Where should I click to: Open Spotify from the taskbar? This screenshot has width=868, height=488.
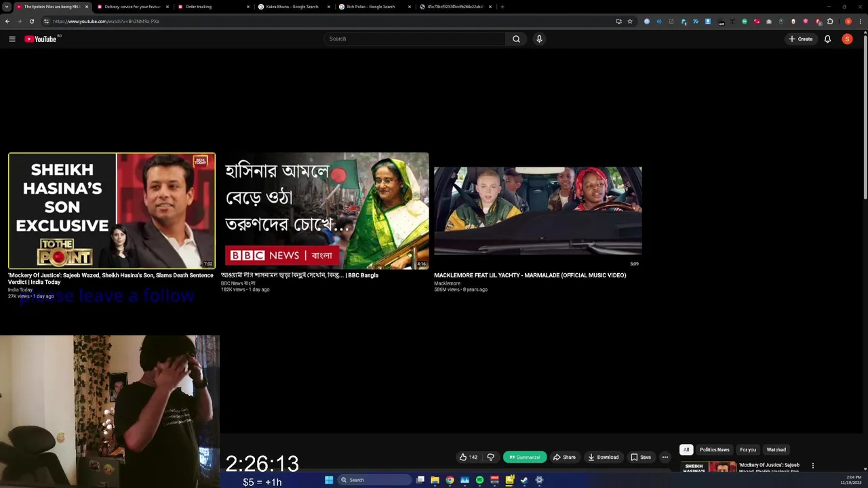[x=479, y=480]
